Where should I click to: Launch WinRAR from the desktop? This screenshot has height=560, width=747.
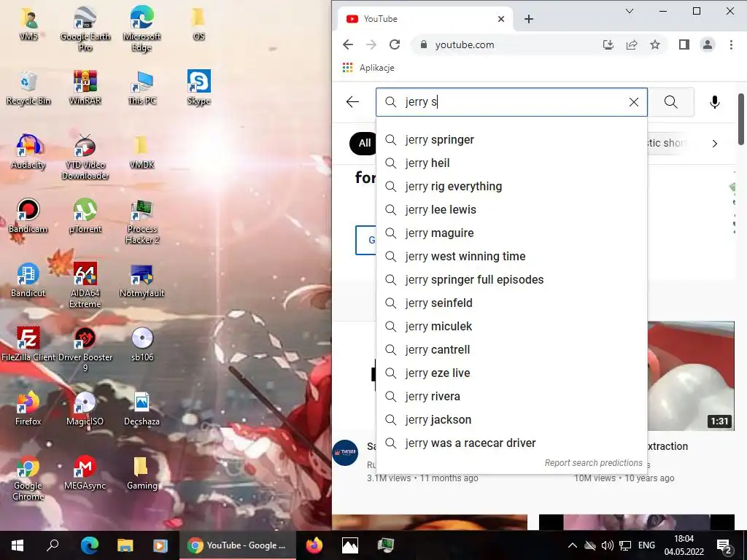[85, 88]
